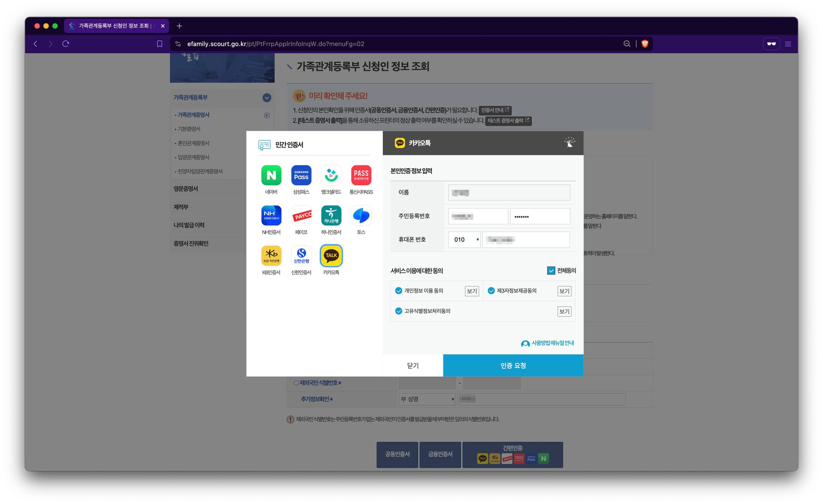Screen dimensions: 823x504
Task: View the 개인정보 이용 동의 terms
Action: [472, 291]
